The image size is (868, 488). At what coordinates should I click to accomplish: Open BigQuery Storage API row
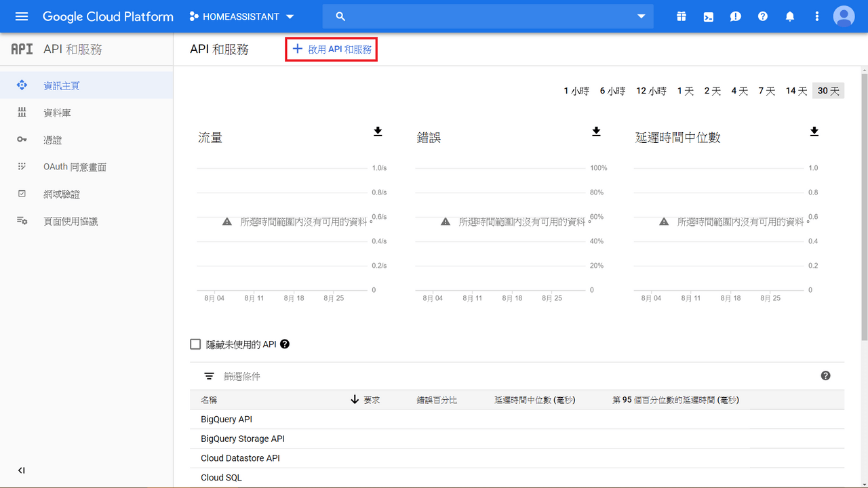click(x=517, y=439)
